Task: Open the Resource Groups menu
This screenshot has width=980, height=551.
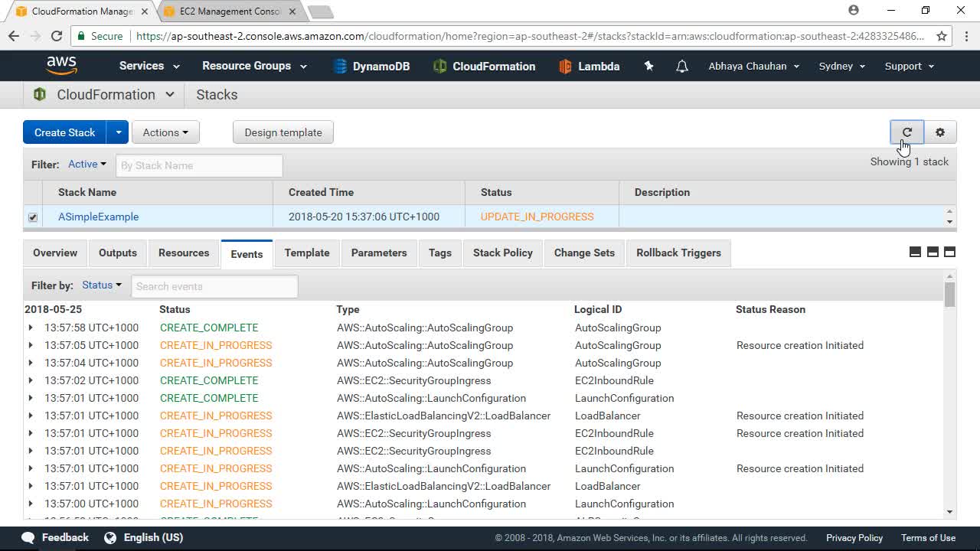Action: [254, 66]
